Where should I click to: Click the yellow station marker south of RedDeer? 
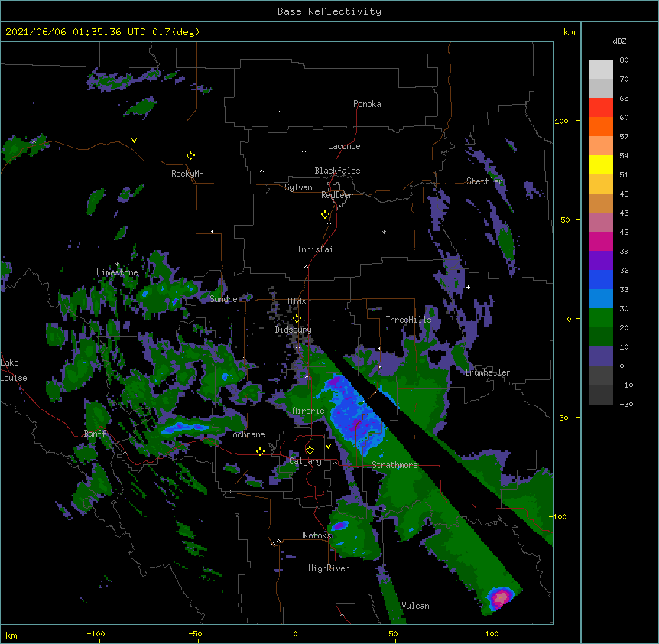(x=325, y=215)
